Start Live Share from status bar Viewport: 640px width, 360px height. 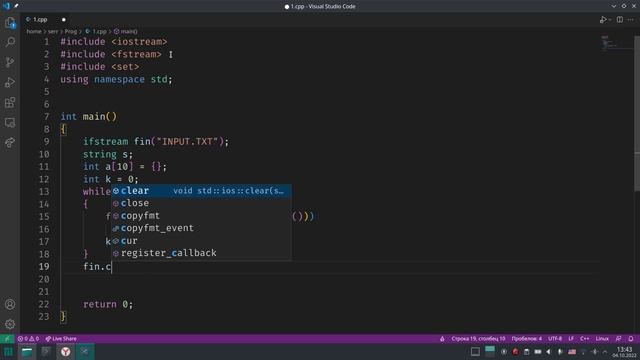(61, 339)
